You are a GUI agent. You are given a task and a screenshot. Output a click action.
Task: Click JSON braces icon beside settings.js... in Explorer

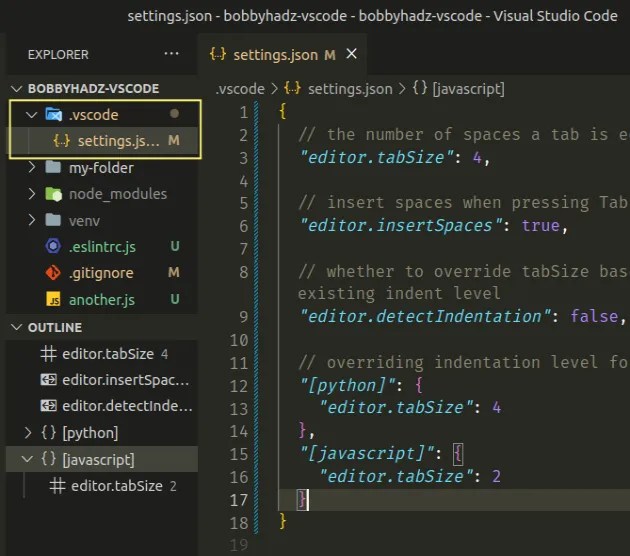pos(61,141)
